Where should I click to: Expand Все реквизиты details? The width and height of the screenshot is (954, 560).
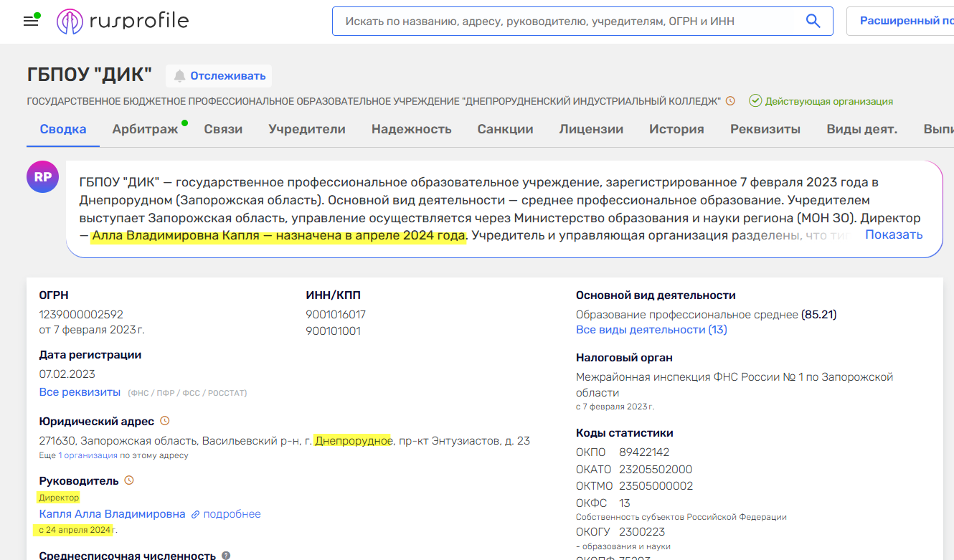80,392
